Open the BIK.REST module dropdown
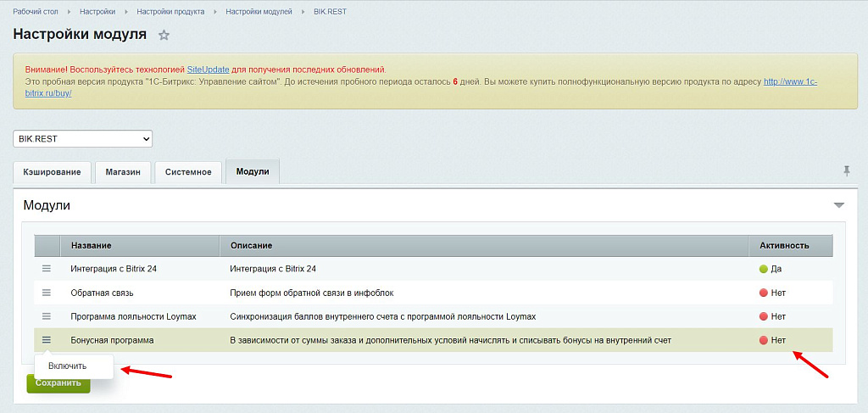Viewport: 868px width, 413px height. (82, 139)
